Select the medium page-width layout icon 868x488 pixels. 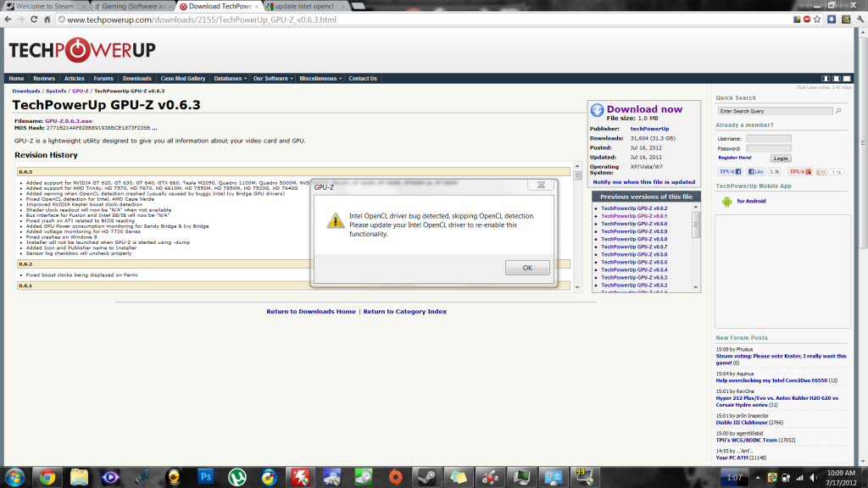(836, 79)
